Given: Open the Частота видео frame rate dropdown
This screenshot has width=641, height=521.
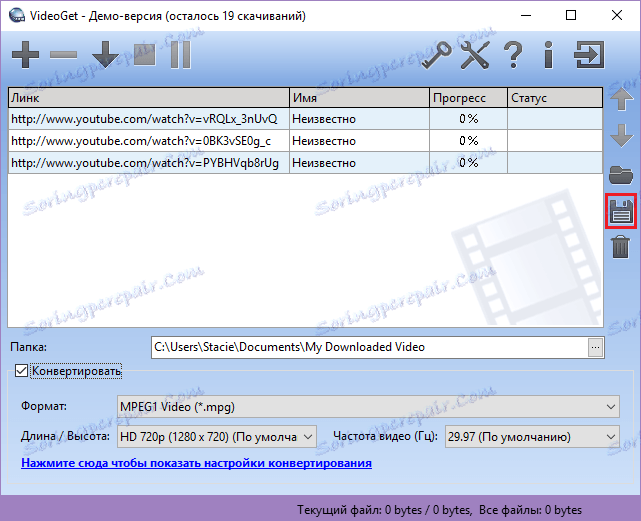Looking at the screenshot, I should click(x=532, y=437).
